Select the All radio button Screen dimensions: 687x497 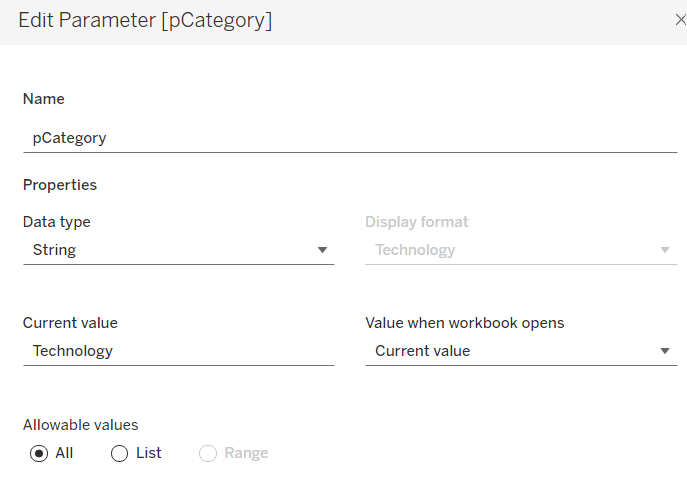[x=39, y=453]
